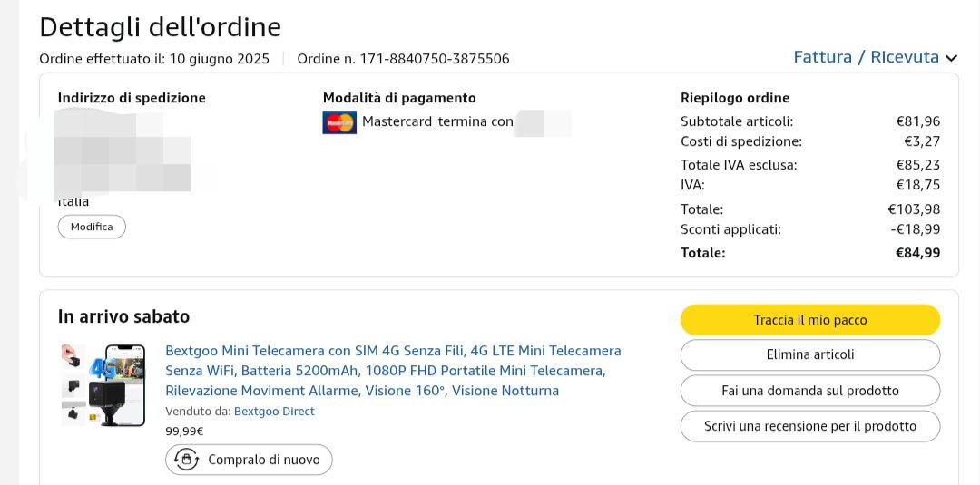The width and height of the screenshot is (980, 485).
Task: Click the Elimina articoli button
Action: [x=809, y=355]
